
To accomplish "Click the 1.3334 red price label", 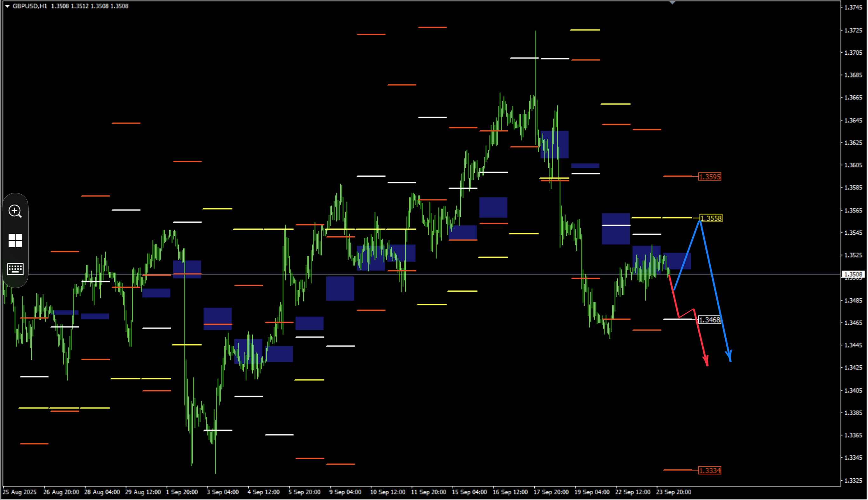I will pyautogui.click(x=709, y=470).
